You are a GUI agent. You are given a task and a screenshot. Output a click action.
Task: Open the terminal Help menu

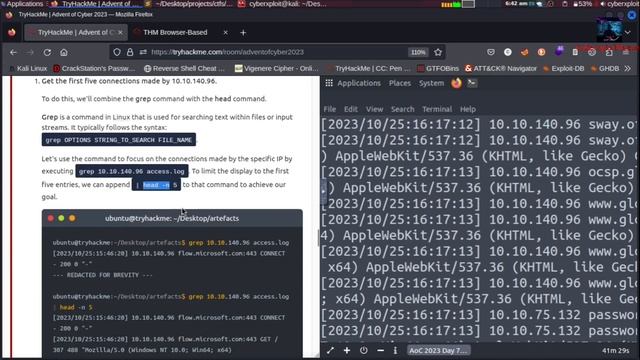468,109
